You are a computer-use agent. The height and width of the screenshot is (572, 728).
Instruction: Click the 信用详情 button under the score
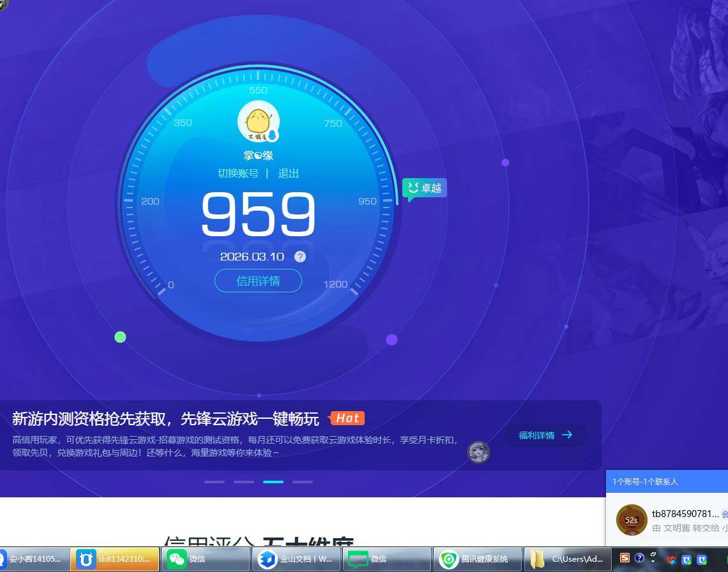point(258,281)
